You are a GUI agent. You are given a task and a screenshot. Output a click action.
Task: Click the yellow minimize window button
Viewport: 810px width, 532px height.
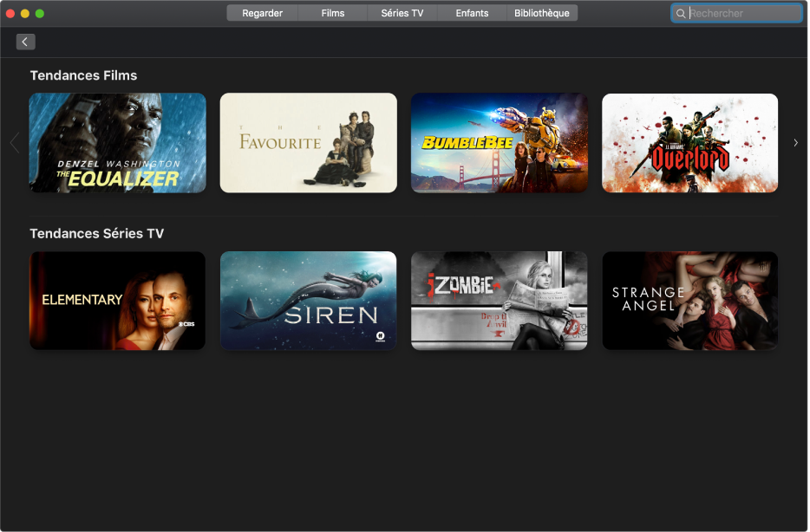click(25, 13)
